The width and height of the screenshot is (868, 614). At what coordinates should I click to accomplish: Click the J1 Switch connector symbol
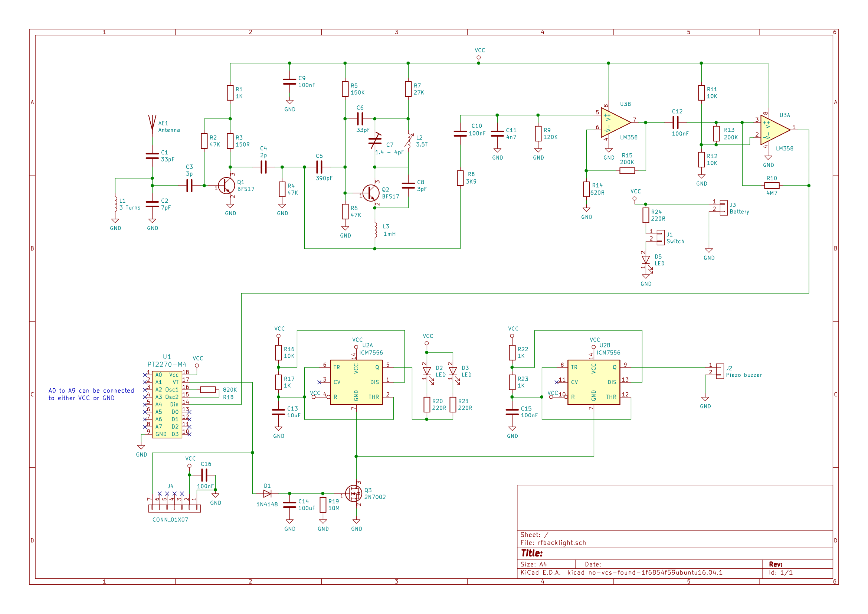(x=661, y=238)
